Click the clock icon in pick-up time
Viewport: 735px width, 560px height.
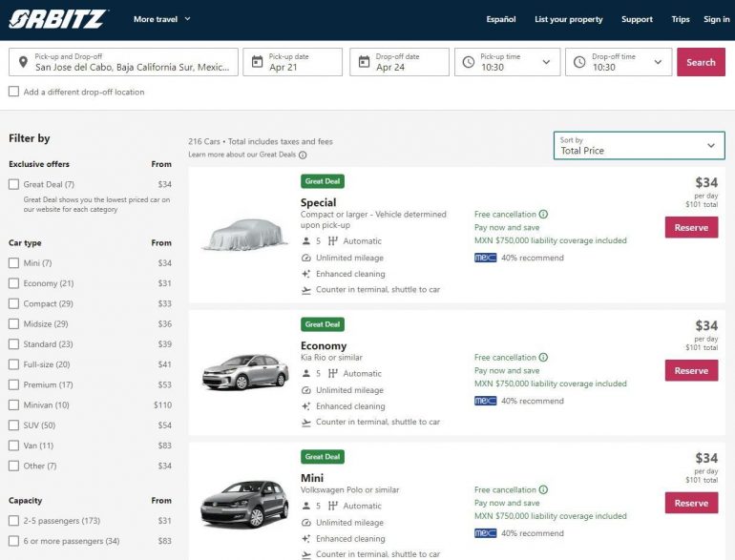pyautogui.click(x=468, y=63)
